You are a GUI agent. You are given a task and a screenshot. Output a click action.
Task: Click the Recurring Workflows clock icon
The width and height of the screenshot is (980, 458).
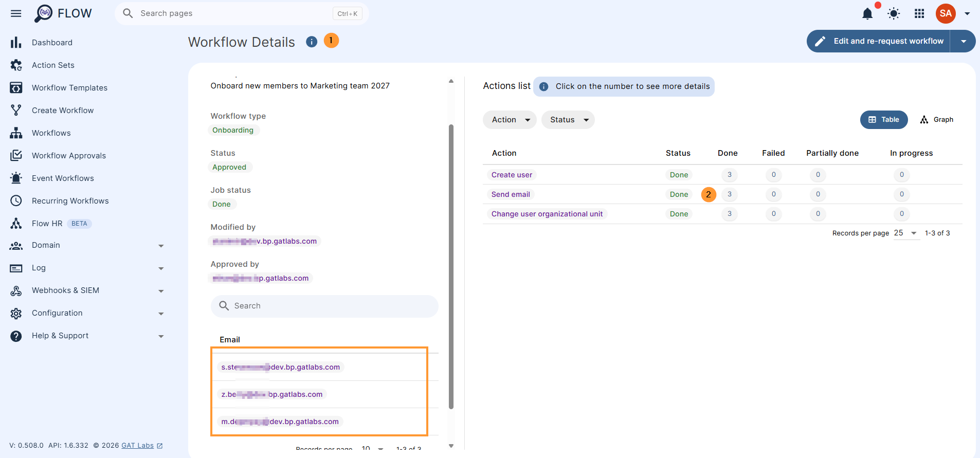16,200
